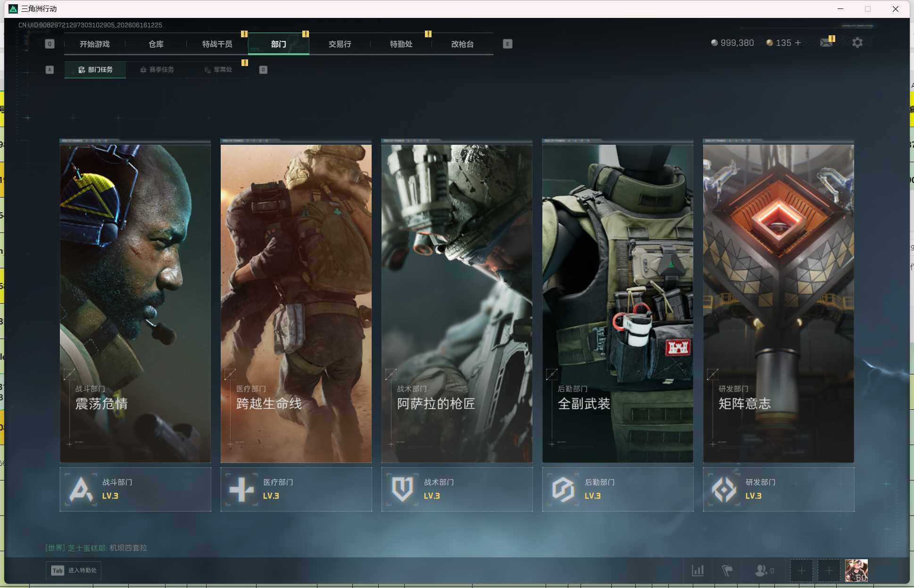The image size is (914, 588).
Task: Switch to the 仓库 tab
Action: [156, 44]
